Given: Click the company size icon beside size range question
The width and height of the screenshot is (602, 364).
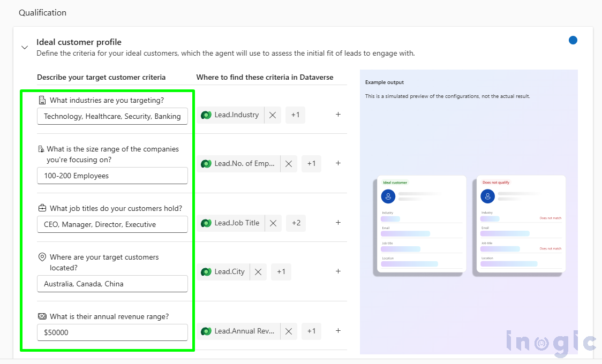Looking at the screenshot, I should pyautogui.click(x=41, y=149).
